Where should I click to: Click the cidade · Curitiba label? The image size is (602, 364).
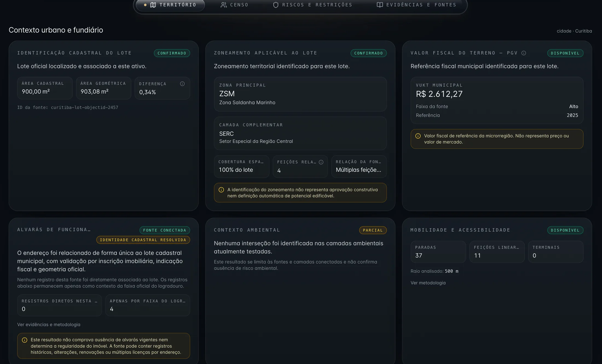coord(574,31)
